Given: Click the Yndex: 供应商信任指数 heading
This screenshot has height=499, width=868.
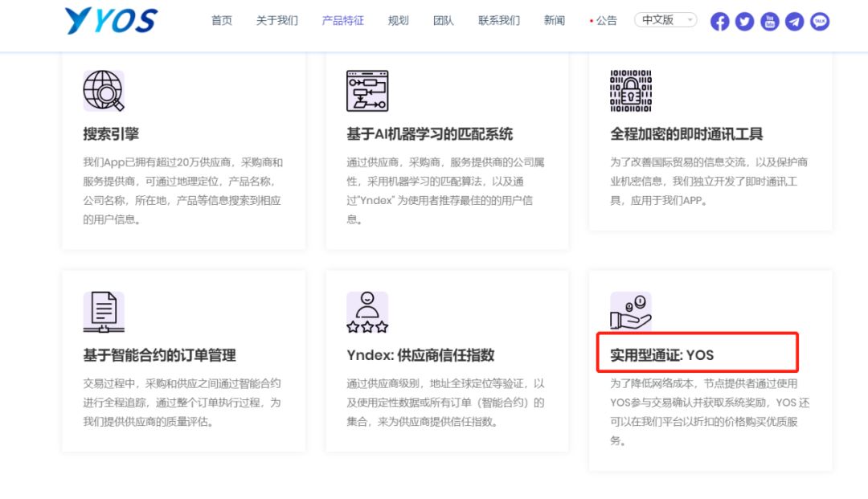Looking at the screenshot, I should (420, 355).
